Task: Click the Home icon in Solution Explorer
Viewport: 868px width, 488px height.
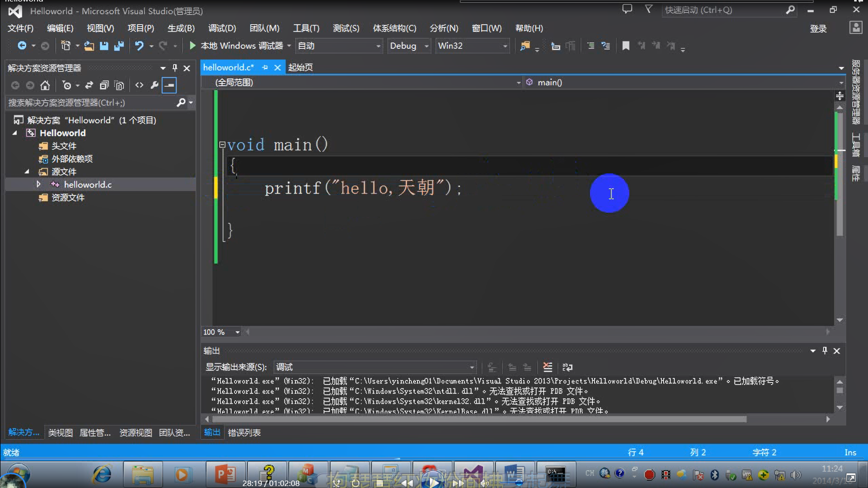Action: pos(45,85)
